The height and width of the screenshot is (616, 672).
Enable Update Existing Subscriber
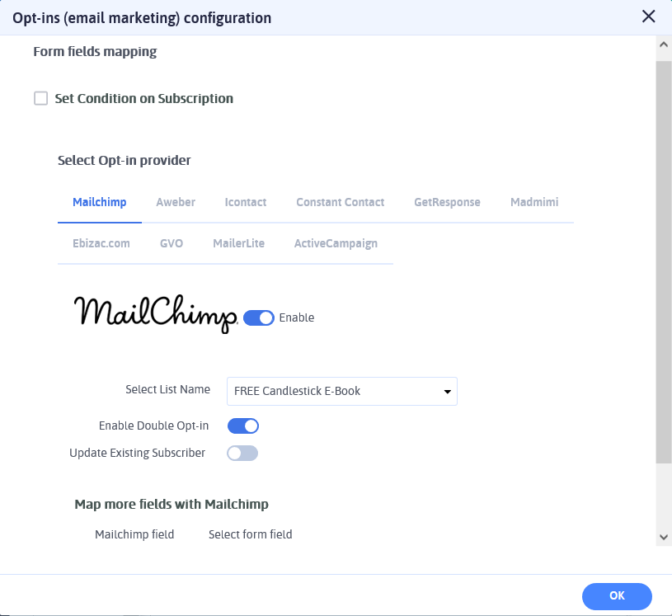pos(242,453)
